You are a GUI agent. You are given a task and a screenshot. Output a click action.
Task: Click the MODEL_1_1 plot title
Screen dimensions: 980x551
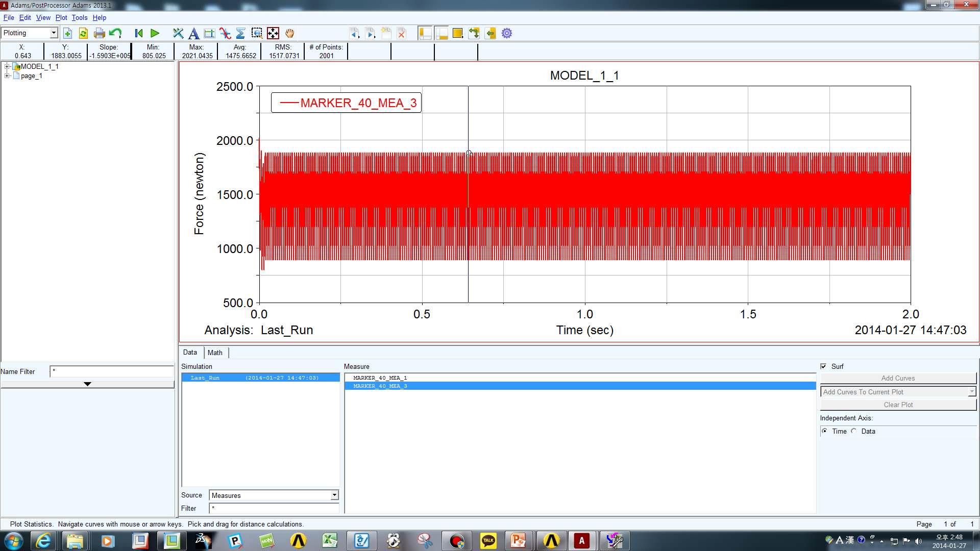pos(584,76)
